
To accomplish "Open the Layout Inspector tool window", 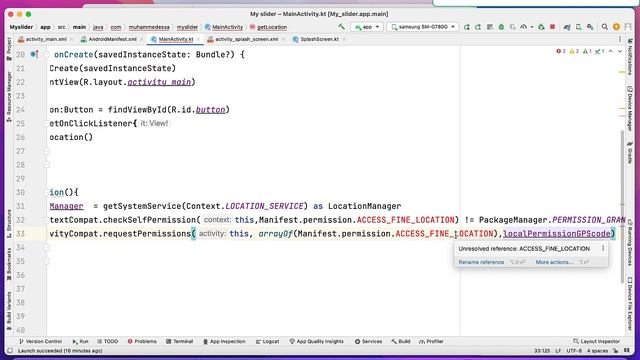I will coord(596,341).
